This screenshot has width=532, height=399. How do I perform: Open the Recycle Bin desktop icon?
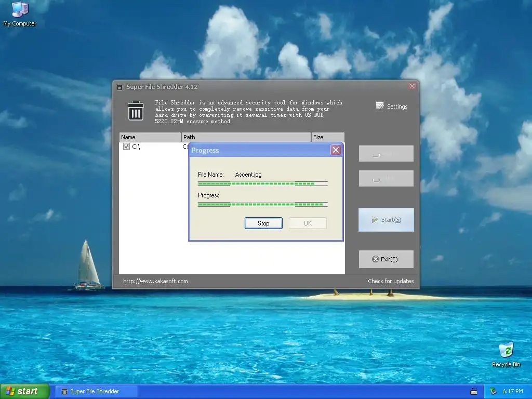pyautogui.click(x=506, y=355)
